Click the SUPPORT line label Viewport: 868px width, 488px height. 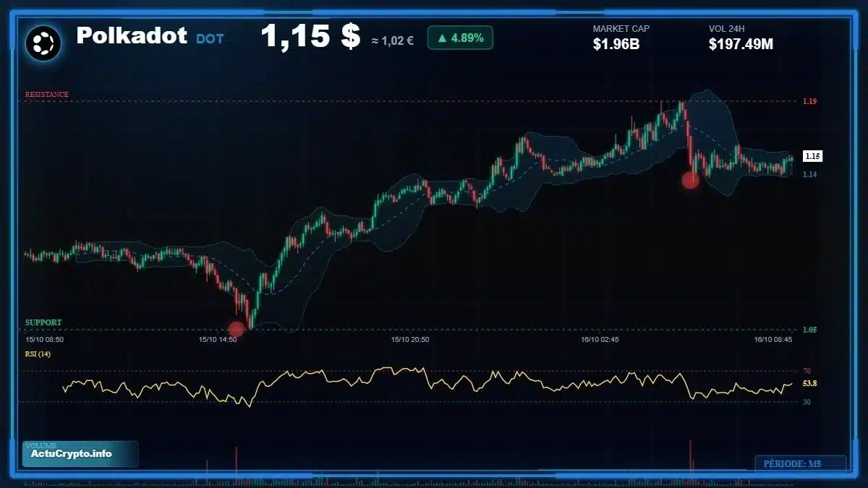tap(43, 322)
